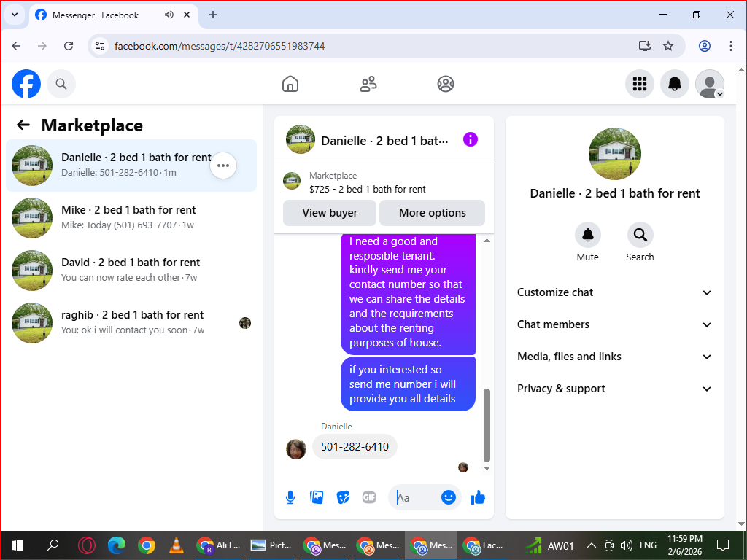Open the purple conversation information icon
The width and height of the screenshot is (747, 560).
471,139
